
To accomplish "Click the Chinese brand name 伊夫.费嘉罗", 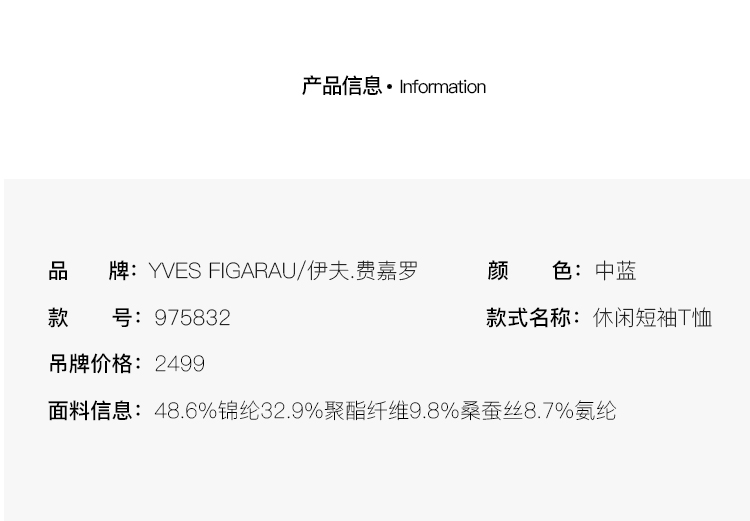I will (362, 271).
